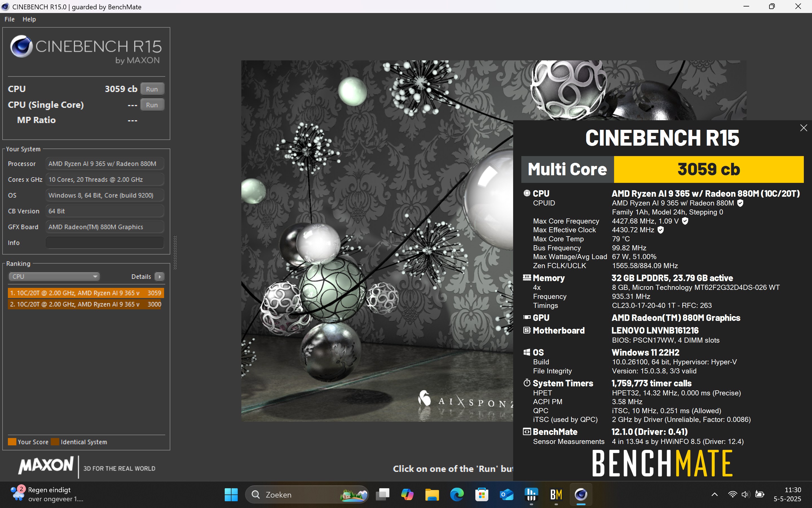Click the Your Score orange legend swatch
Screen dimensions: 812x508
click(12, 442)
